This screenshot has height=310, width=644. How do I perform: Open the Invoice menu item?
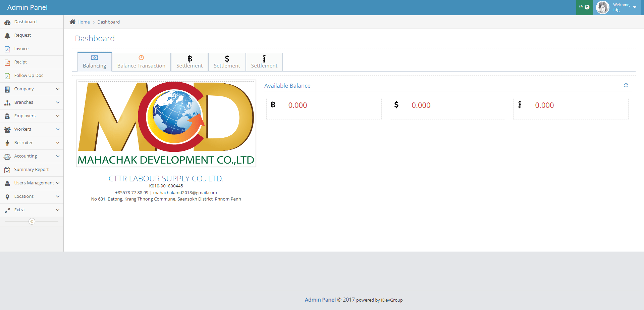click(32, 49)
